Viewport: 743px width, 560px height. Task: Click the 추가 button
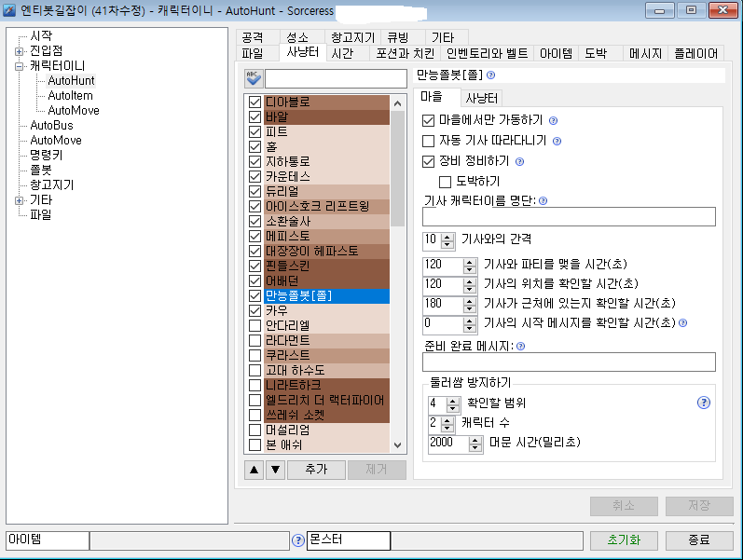pos(316,470)
